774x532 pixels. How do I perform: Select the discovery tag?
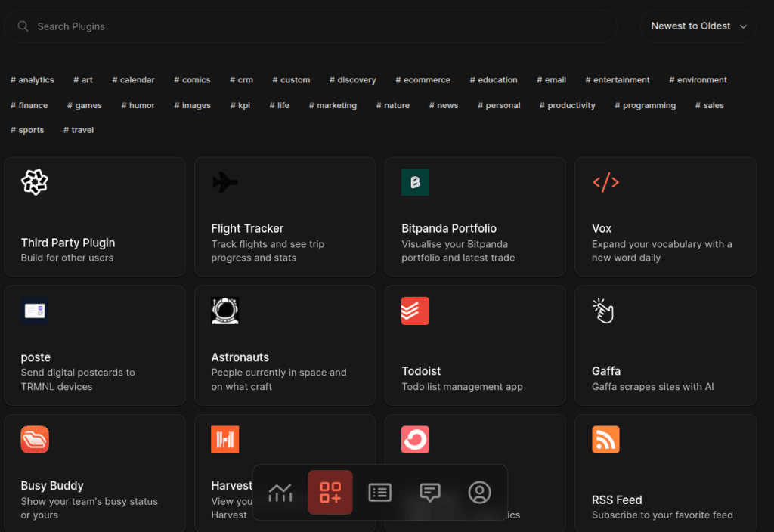352,80
